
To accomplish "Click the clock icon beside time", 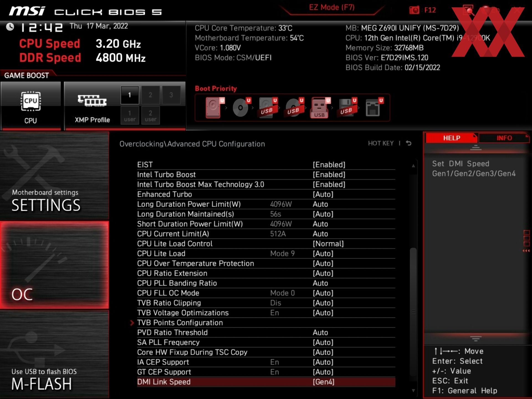I will (x=10, y=27).
